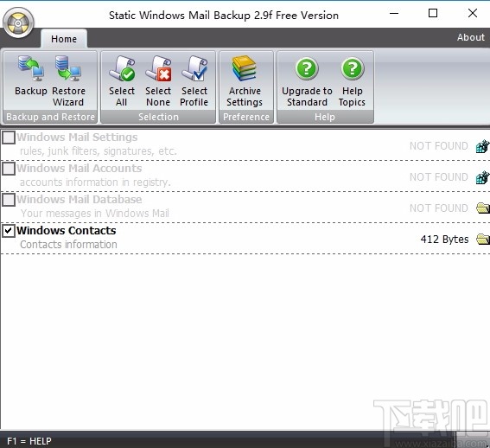Screen dimensions: 490x448
Task: Click the 'Help' ribbon group label
Action: click(x=325, y=117)
